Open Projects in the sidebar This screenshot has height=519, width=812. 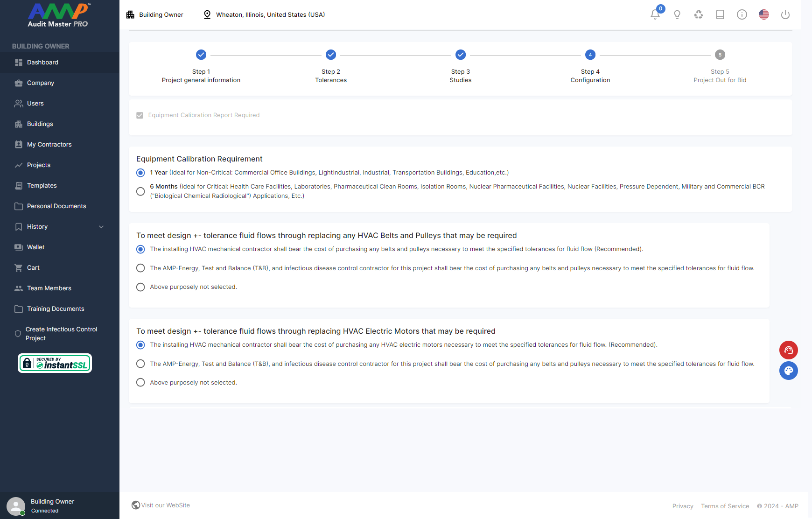click(39, 165)
